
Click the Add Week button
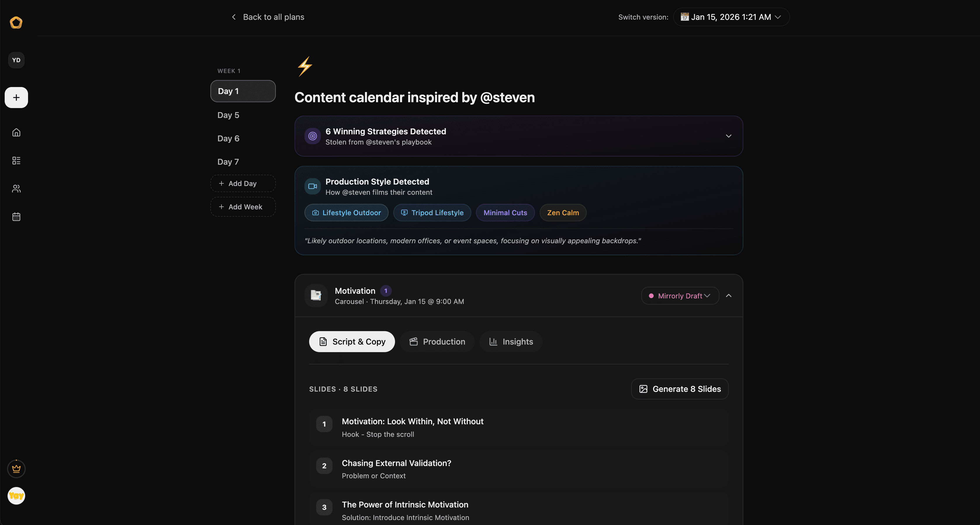(x=243, y=207)
